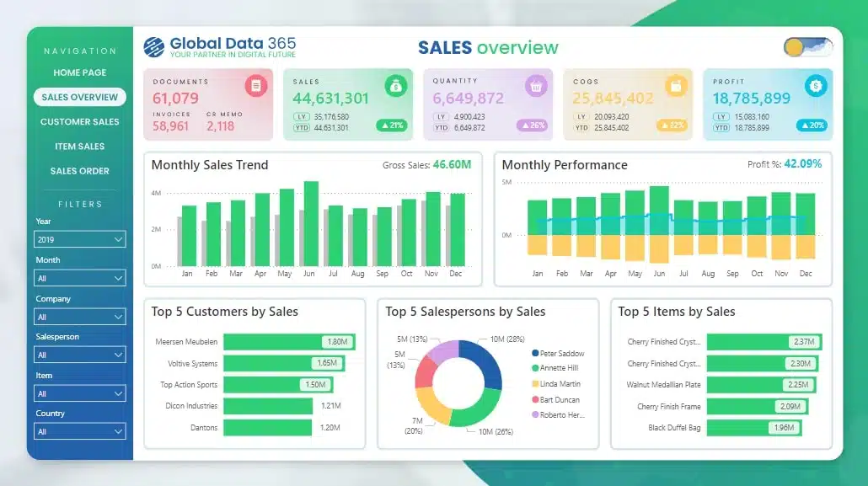Click the June bar in Monthly Sales Trend
The image size is (868, 486).
(x=311, y=224)
